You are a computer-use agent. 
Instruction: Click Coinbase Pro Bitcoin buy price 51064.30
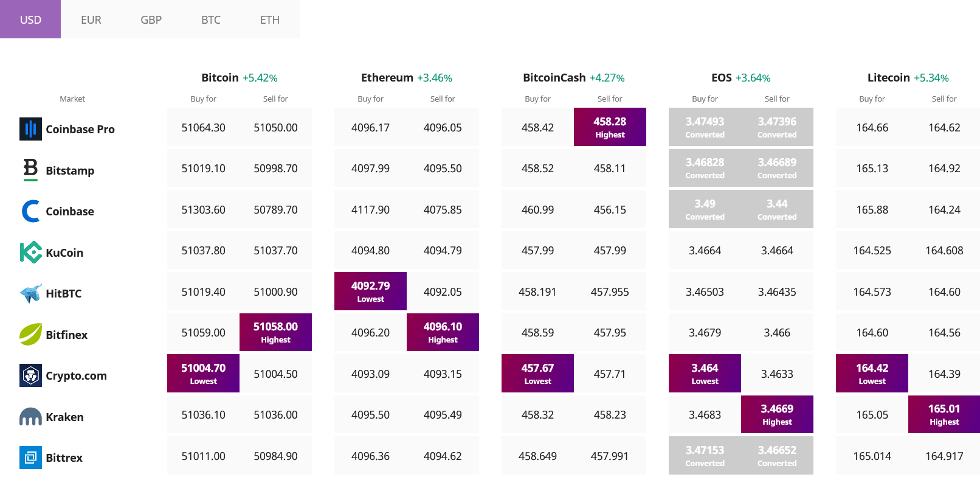[x=203, y=127]
